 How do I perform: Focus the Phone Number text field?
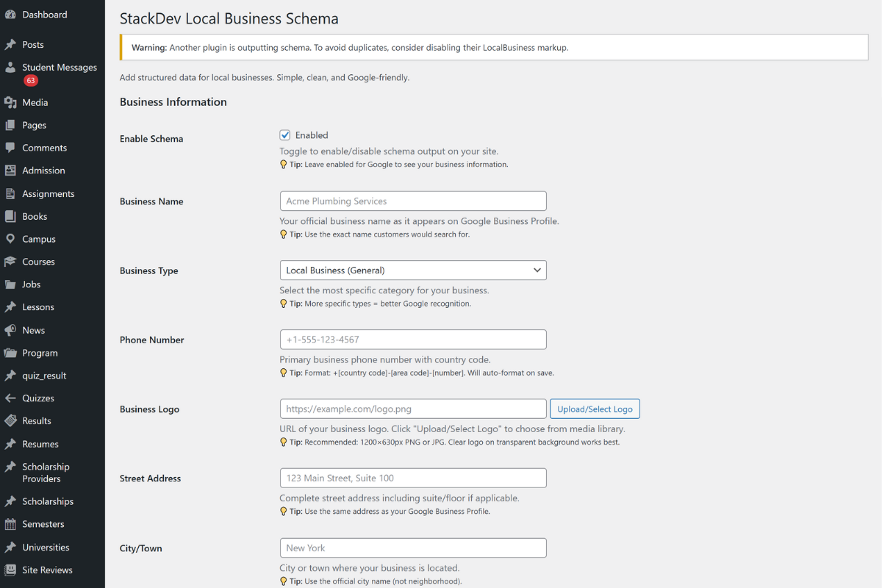412,340
